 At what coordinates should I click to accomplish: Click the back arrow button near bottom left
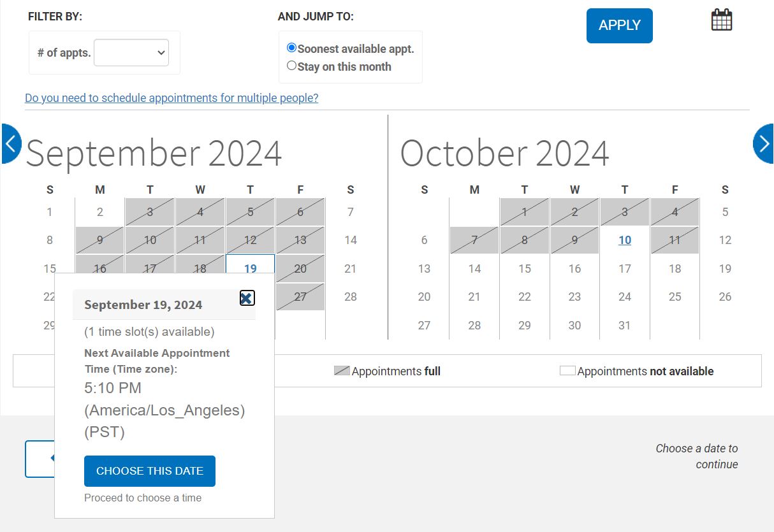pyautogui.click(x=40, y=459)
